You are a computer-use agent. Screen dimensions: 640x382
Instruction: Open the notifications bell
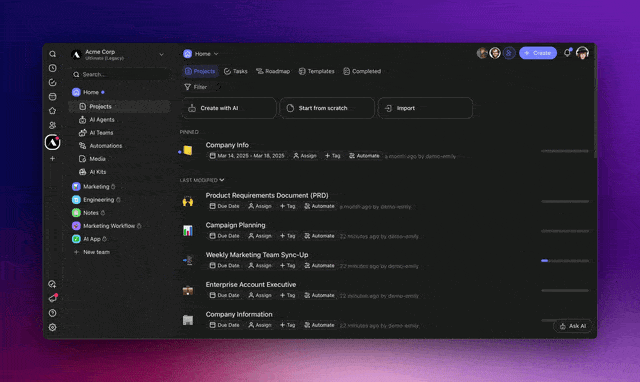click(x=567, y=53)
